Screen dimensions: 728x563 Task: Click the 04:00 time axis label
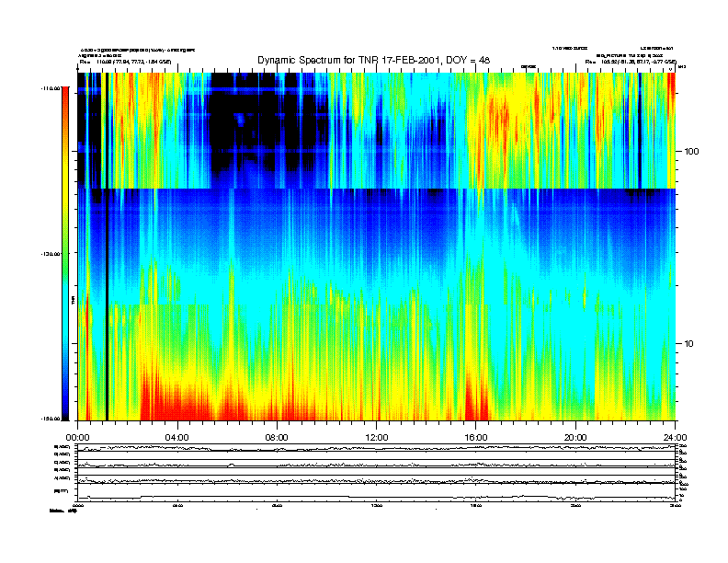click(x=177, y=438)
